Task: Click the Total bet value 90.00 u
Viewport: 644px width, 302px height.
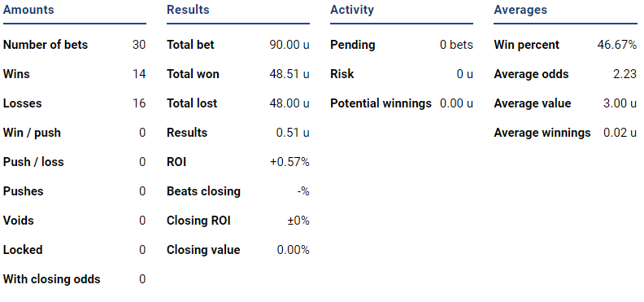Action: tap(289, 45)
